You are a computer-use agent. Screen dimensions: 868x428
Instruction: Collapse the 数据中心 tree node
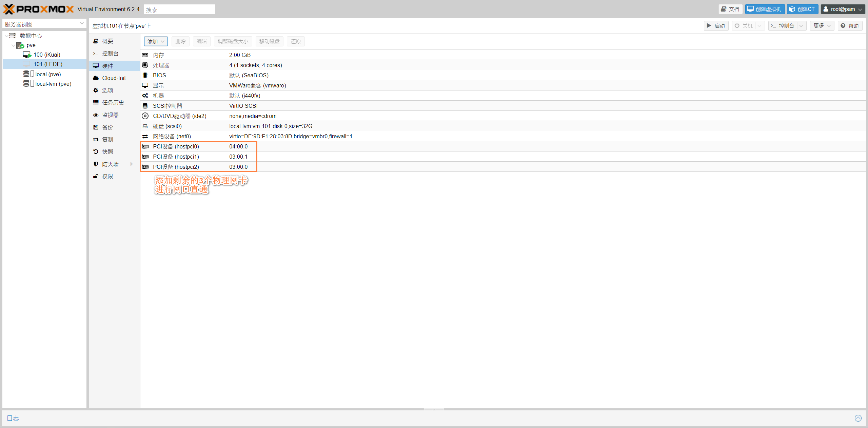(x=6, y=36)
